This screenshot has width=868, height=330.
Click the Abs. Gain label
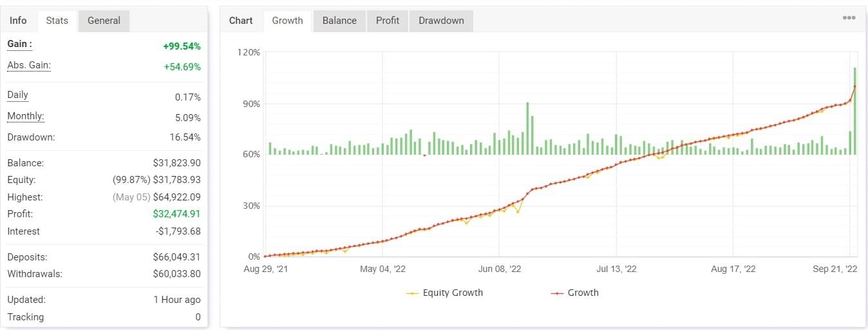pos(29,65)
